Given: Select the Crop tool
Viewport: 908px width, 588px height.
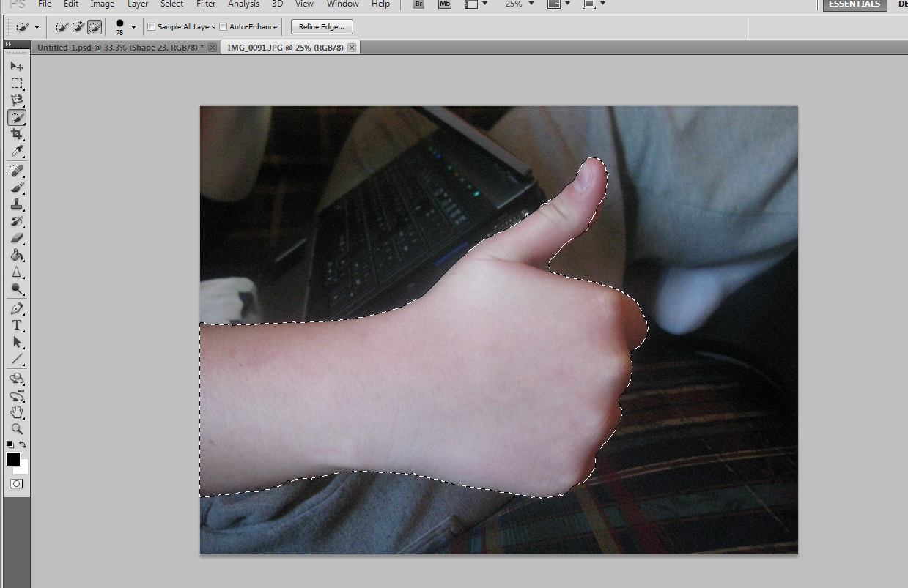Looking at the screenshot, I should pyautogui.click(x=17, y=135).
